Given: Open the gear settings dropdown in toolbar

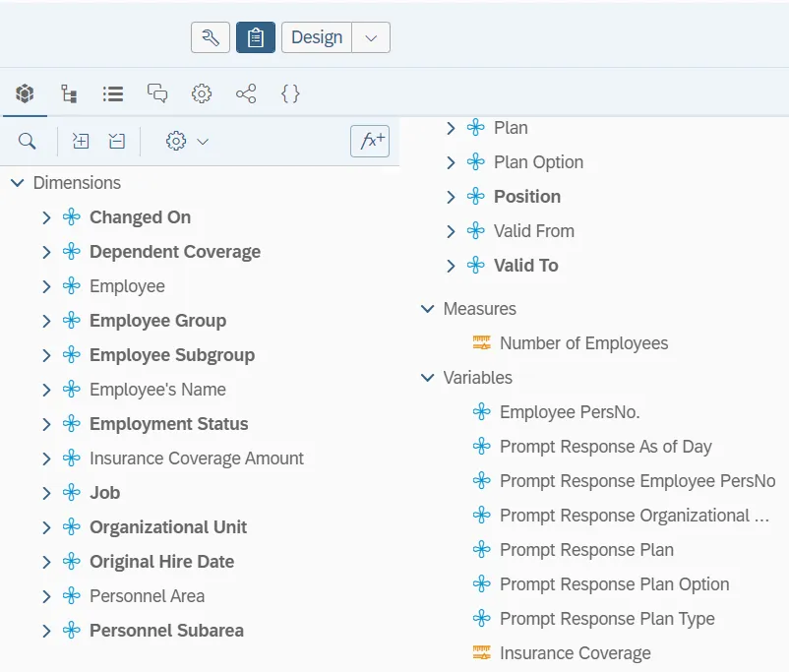Looking at the screenshot, I should [x=187, y=142].
